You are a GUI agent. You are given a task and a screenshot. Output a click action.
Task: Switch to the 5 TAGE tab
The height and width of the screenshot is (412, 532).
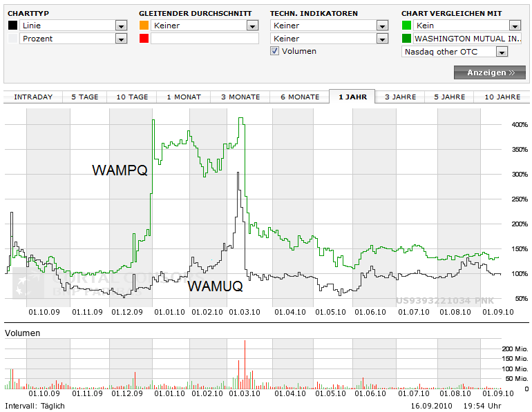click(x=85, y=97)
